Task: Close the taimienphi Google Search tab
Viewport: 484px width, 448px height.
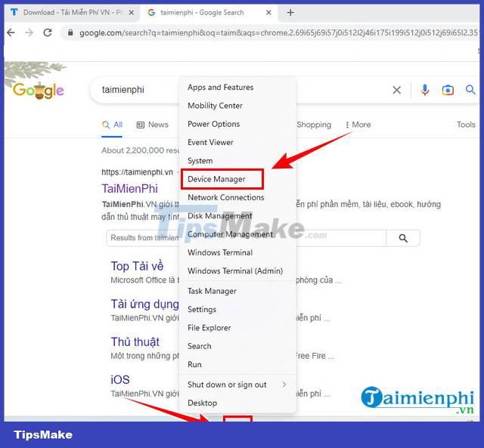Action: tap(268, 13)
